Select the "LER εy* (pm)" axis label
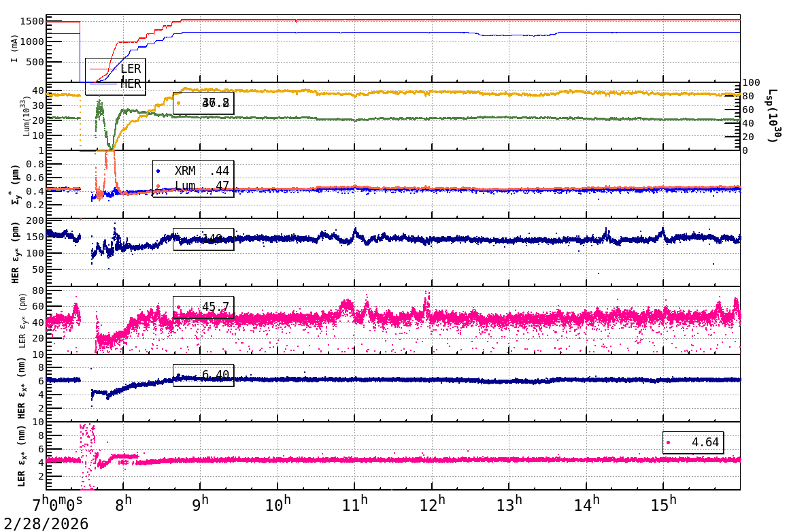 pos(22,321)
